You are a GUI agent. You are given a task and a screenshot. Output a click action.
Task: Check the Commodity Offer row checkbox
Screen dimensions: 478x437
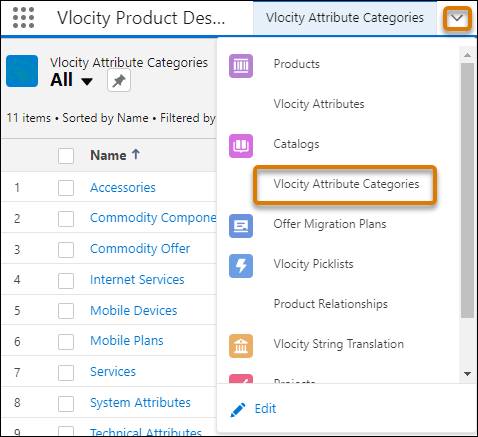[x=66, y=250]
